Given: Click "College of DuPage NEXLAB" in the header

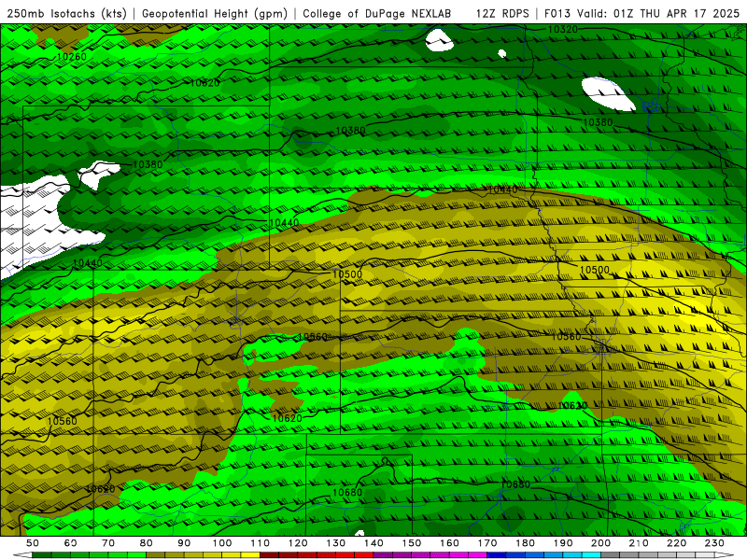Looking at the screenshot, I should (377, 13).
